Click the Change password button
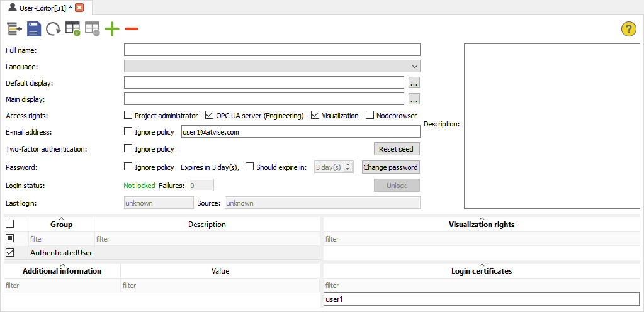 coord(390,167)
